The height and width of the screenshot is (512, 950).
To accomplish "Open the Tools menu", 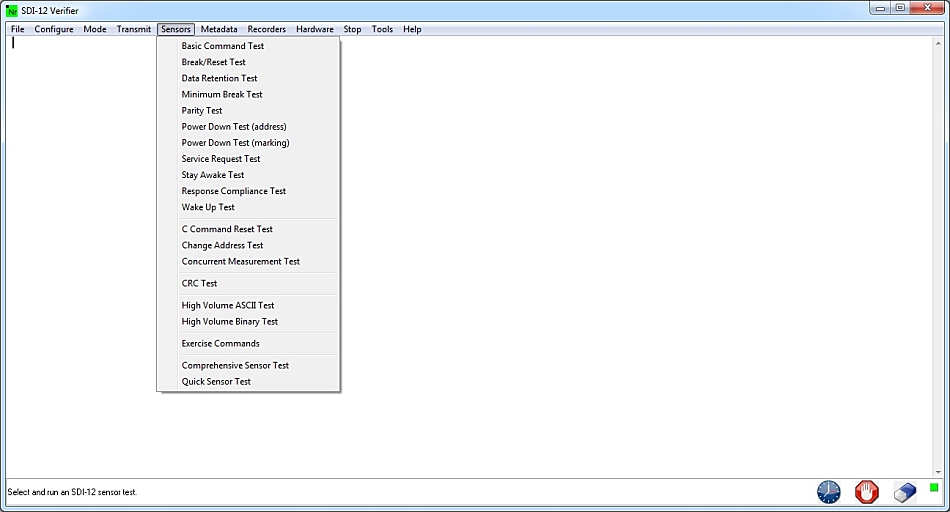I will coord(382,29).
